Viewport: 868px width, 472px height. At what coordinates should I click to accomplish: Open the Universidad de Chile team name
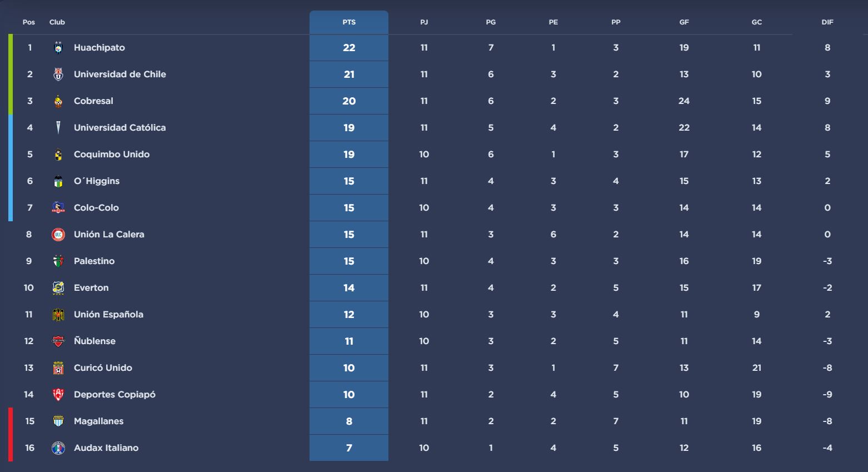120,74
